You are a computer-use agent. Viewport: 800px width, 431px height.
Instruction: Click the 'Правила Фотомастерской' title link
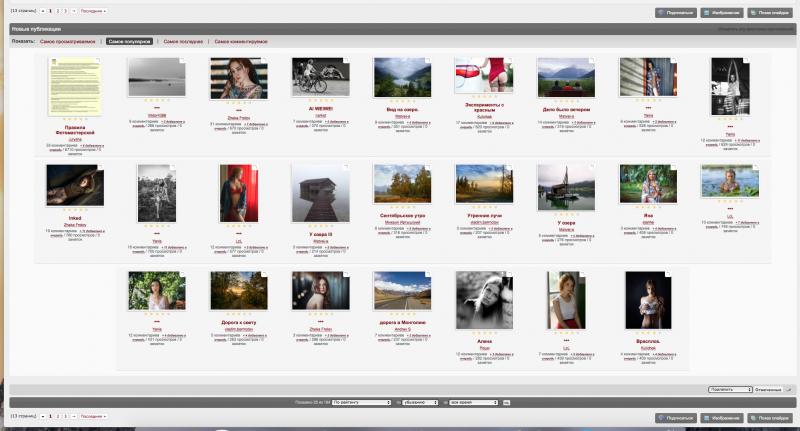[x=75, y=130]
